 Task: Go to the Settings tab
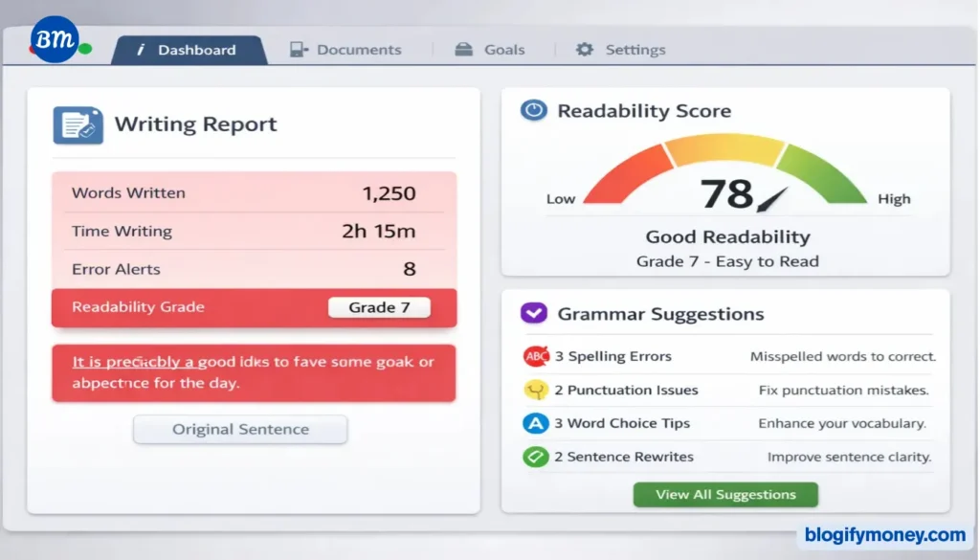pyautogui.click(x=620, y=50)
